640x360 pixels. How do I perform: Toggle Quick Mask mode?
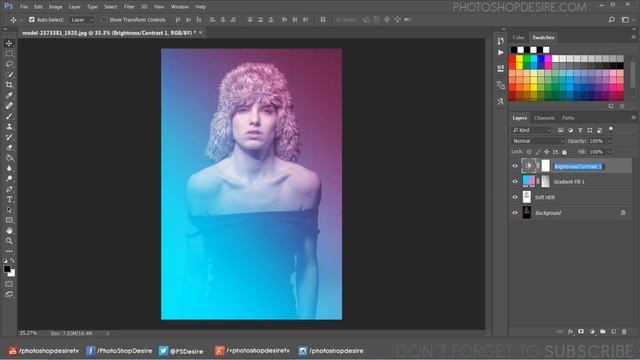coord(9,284)
